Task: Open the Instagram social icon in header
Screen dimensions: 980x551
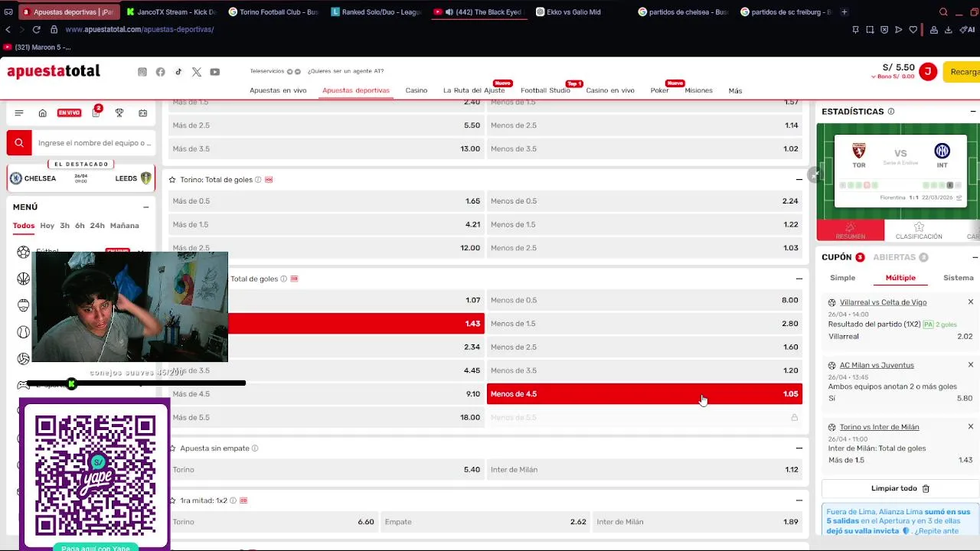Action: pyautogui.click(x=142, y=72)
